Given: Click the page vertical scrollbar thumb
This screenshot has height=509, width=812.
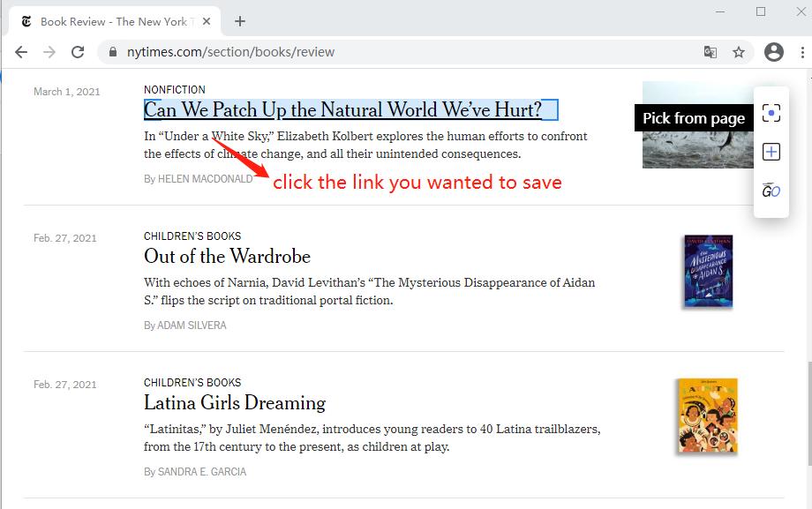Looking at the screenshot, I should [808, 415].
